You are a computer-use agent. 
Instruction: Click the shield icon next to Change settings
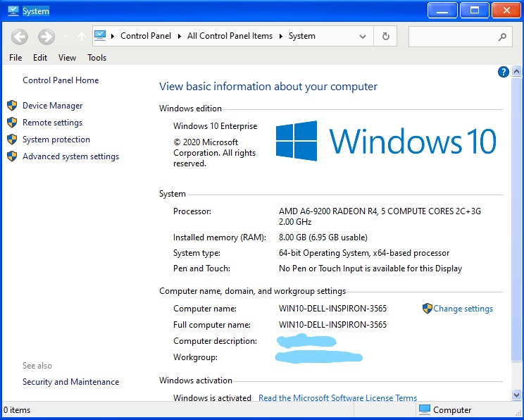427,309
